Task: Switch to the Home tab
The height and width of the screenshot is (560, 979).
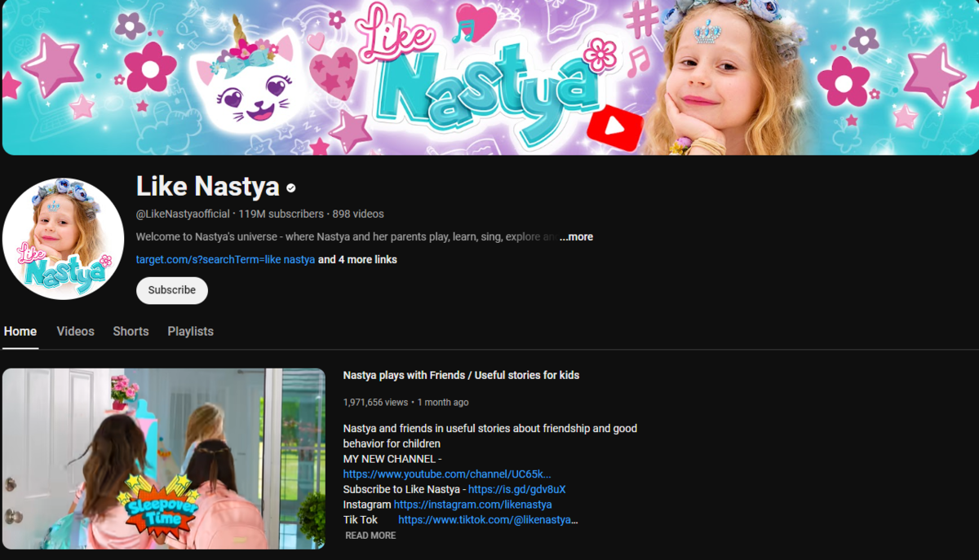Action: tap(20, 332)
